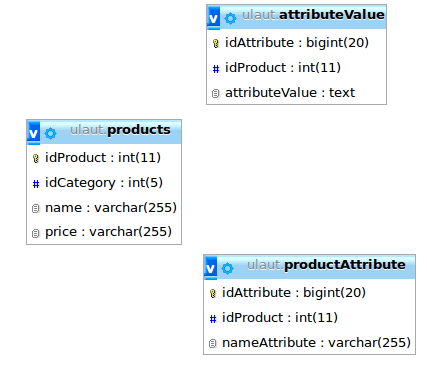The width and height of the screenshot is (427, 369).
Task: Open the attributeValue table gear options
Action: (x=230, y=18)
